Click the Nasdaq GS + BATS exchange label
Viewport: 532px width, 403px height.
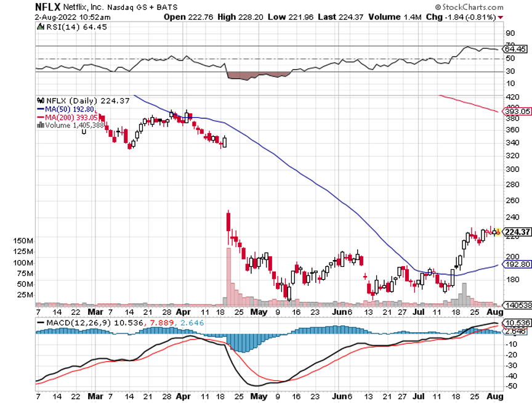(142, 7)
